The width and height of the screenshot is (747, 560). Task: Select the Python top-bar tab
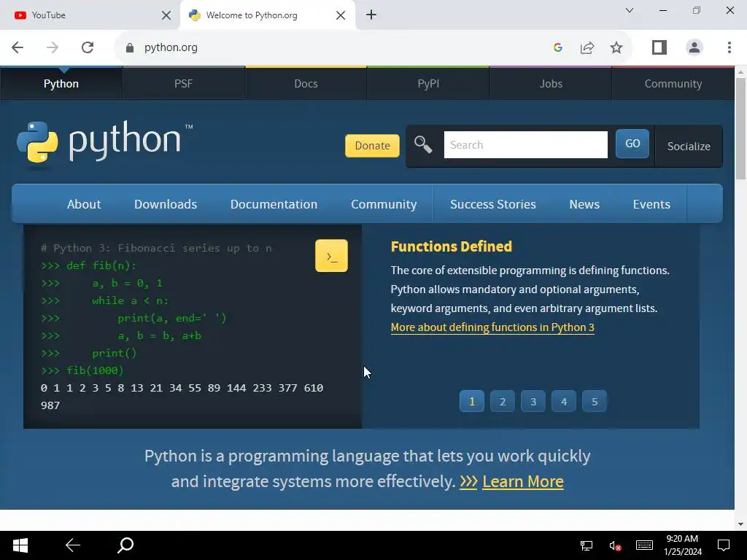[61, 84]
